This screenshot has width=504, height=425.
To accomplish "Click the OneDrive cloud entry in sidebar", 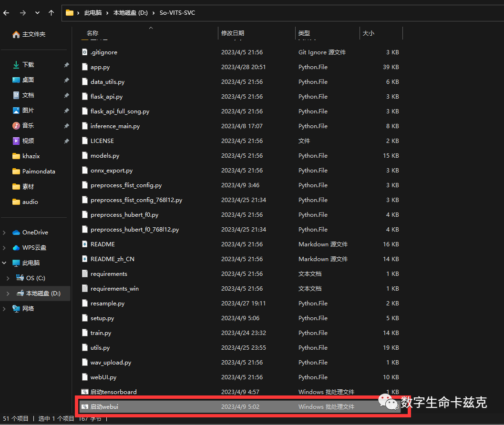I will click(x=32, y=232).
